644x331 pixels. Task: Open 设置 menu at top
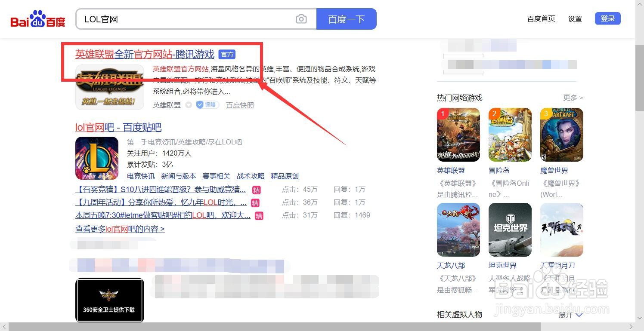(x=575, y=19)
